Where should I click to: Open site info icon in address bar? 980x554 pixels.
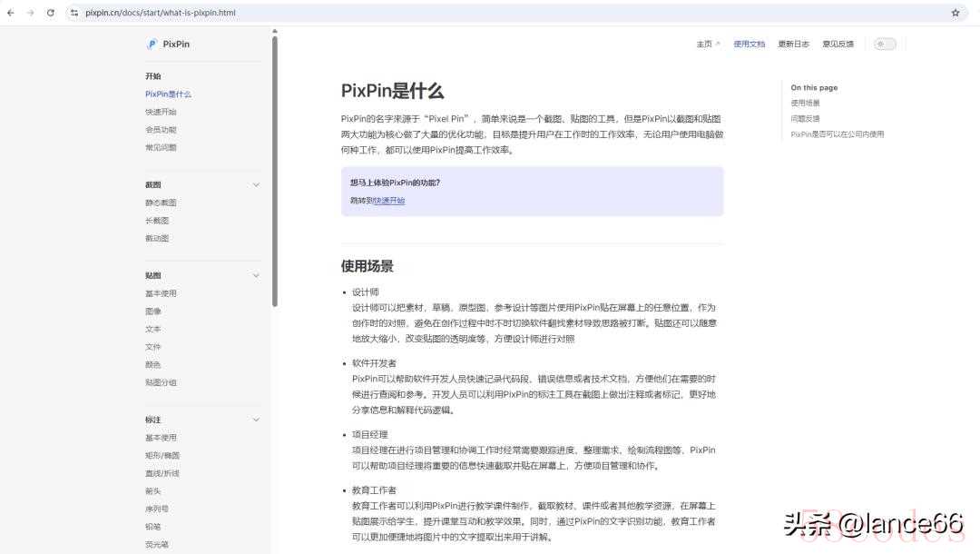point(74,13)
